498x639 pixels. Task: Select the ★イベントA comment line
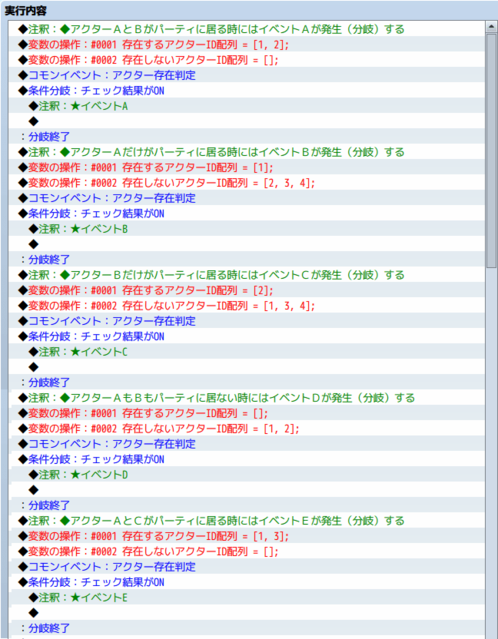(247, 106)
